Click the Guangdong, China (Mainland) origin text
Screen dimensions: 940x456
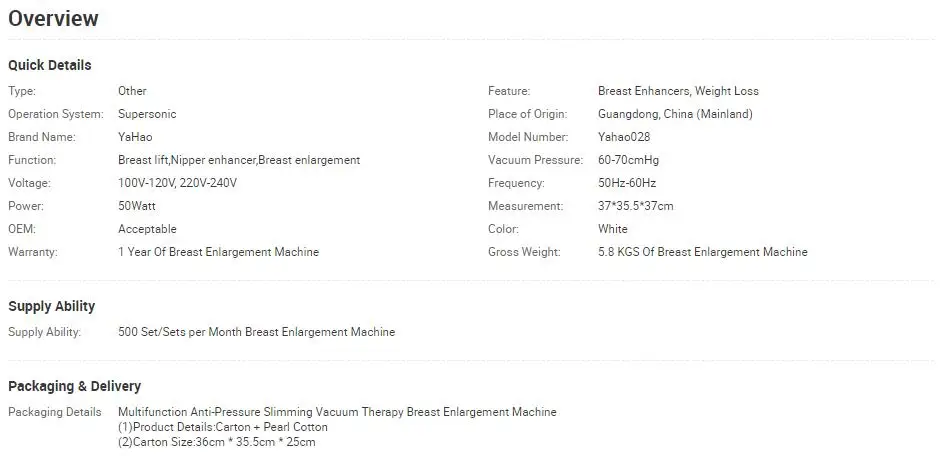675,114
